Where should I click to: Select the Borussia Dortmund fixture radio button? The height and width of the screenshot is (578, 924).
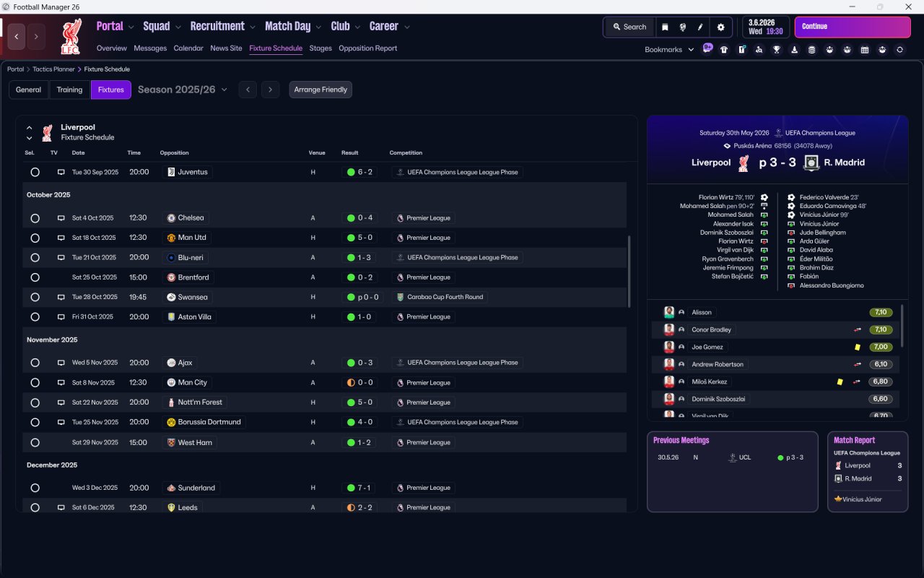pos(35,423)
